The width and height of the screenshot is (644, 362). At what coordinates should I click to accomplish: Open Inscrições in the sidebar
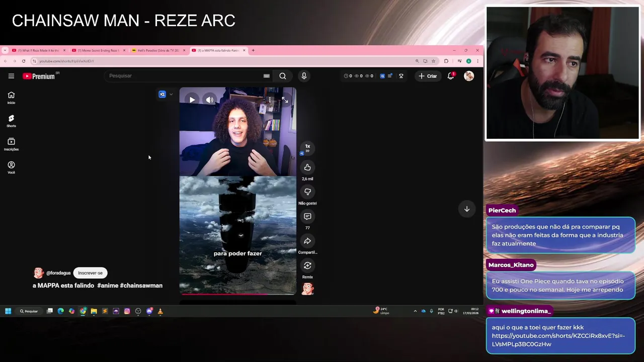[11, 144]
